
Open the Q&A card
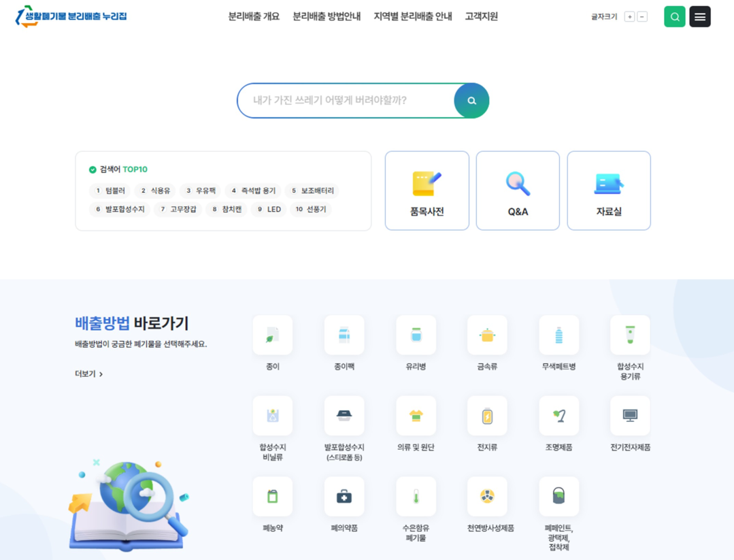(x=518, y=191)
